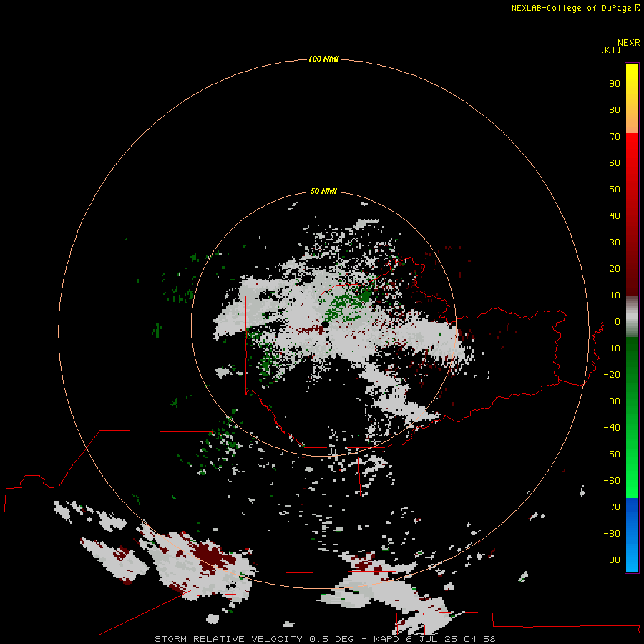Select the -20 value on velocity scale
644x644 pixels.
(612, 374)
